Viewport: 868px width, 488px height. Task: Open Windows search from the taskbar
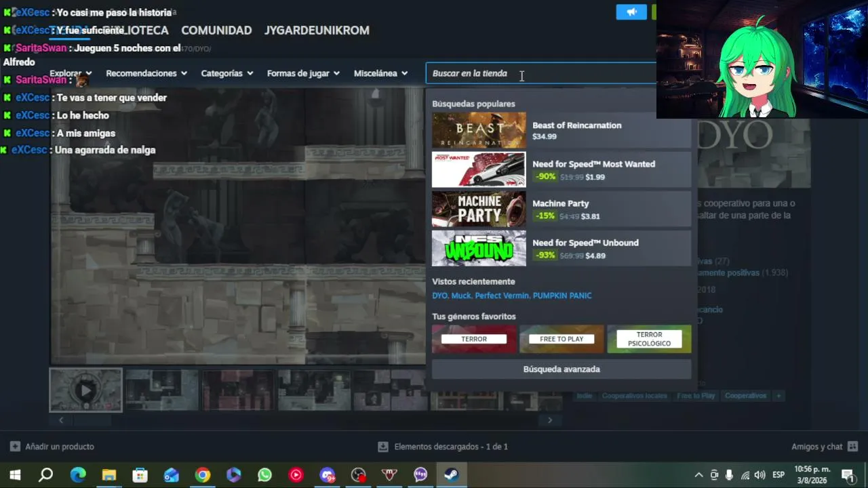(x=46, y=475)
